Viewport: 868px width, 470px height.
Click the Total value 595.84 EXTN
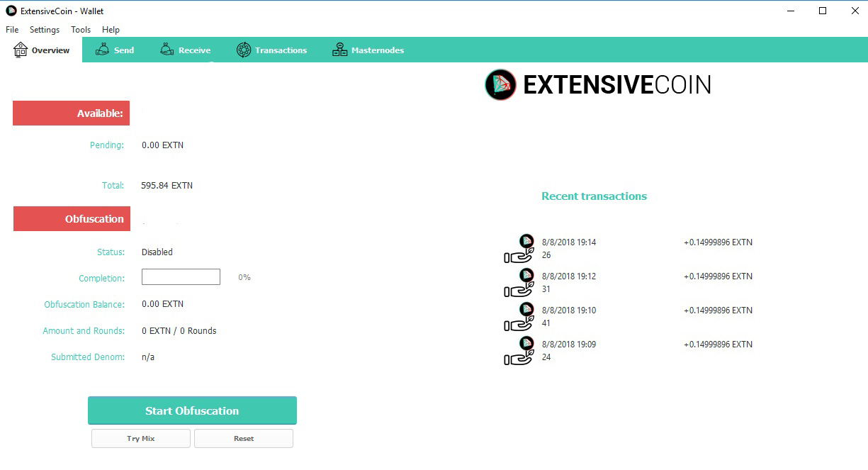pyautogui.click(x=167, y=186)
